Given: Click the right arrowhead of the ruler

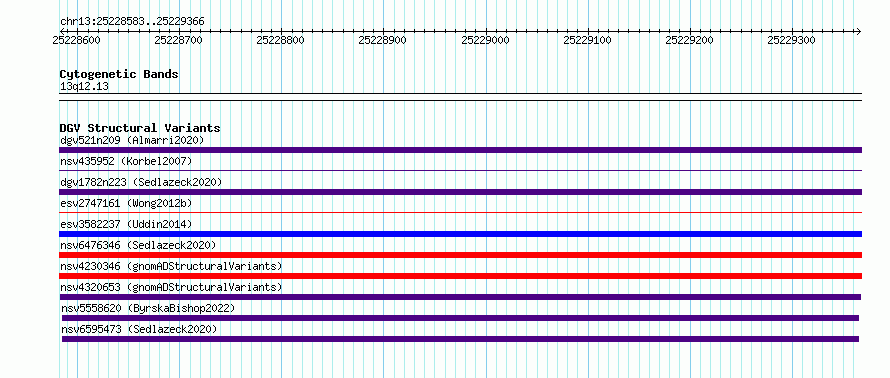Looking at the screenshot, I should 859,31.
